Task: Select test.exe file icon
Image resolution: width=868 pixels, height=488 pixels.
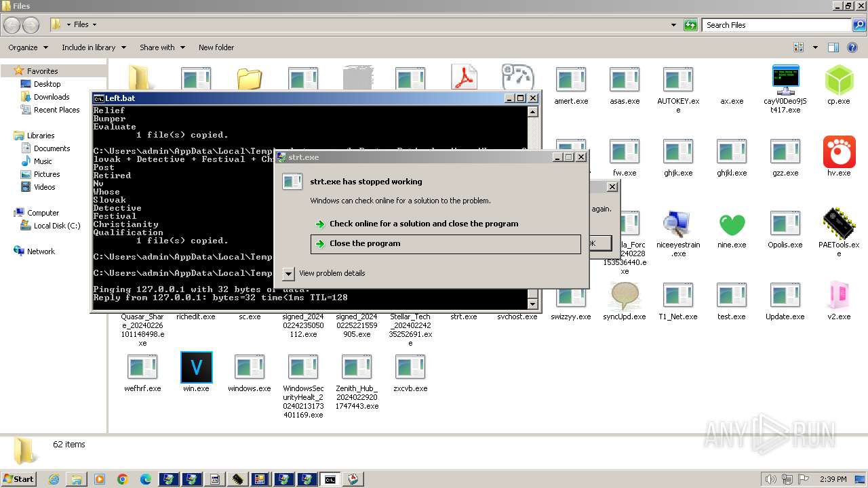Action: click(732, 296)
